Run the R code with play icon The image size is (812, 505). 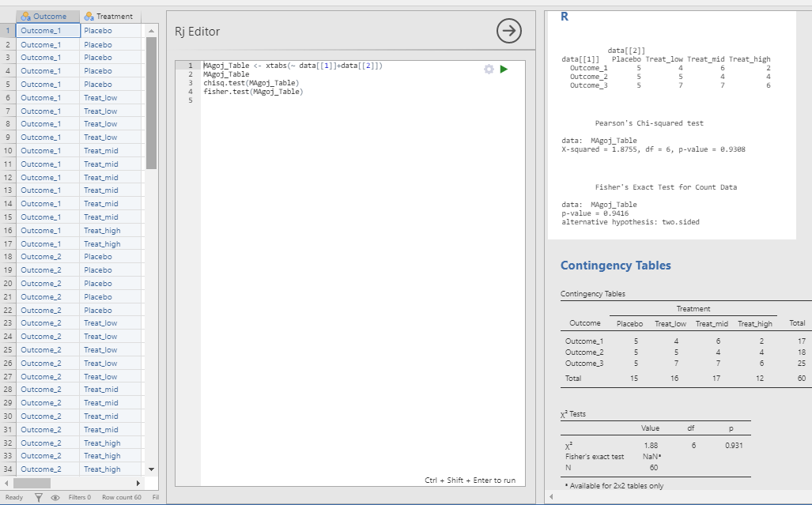tap(504, 70)
